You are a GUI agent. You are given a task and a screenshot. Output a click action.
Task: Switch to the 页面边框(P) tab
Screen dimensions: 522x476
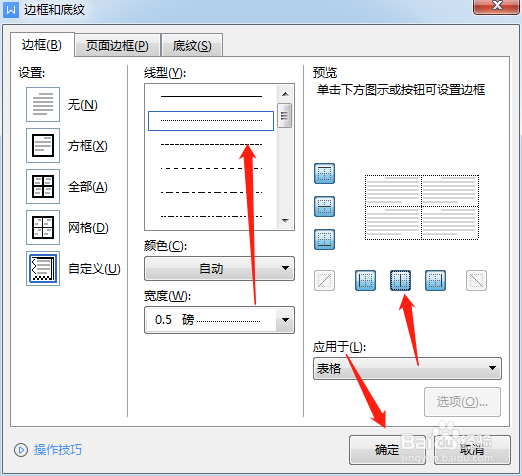click(x=117, y=46)
